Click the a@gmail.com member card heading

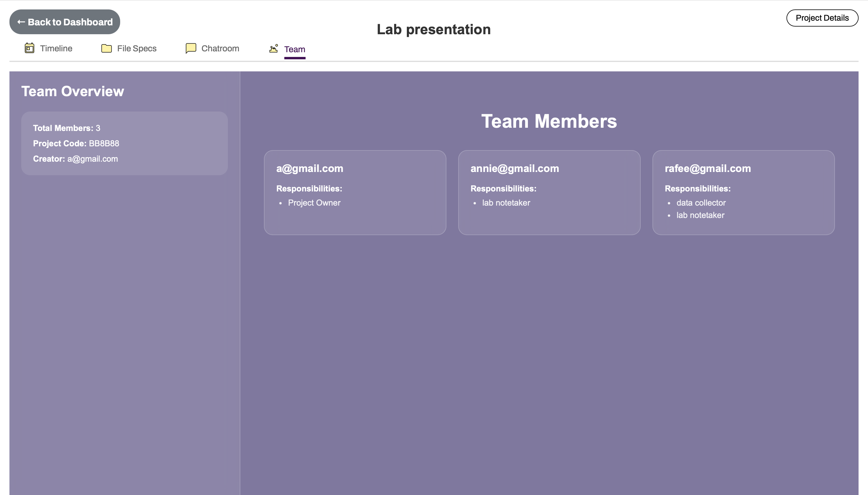309,169
